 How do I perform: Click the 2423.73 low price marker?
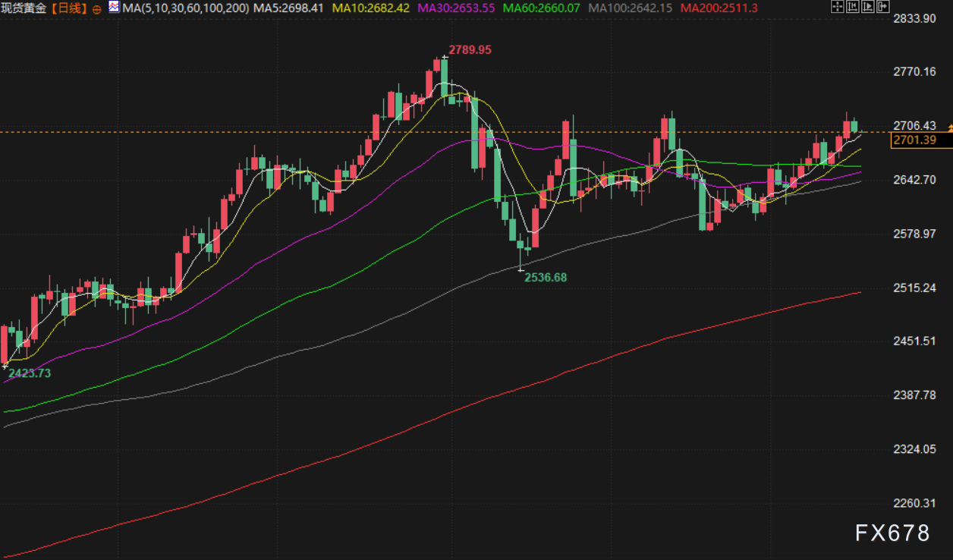30,373
